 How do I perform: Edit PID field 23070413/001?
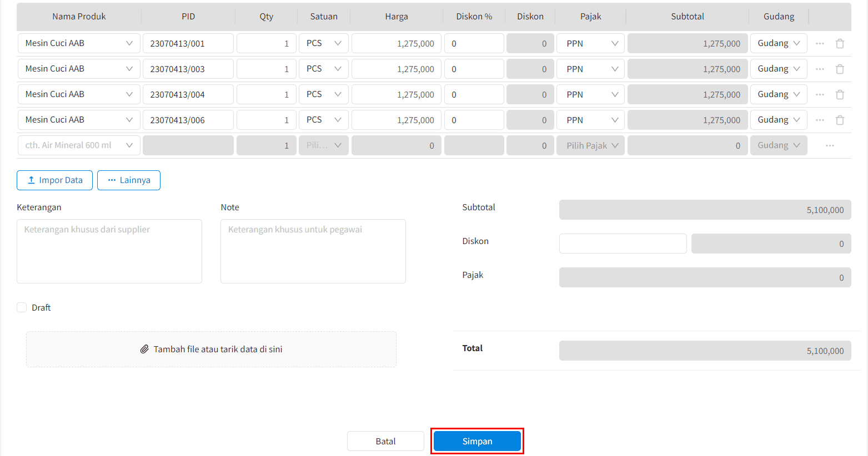[x=188, y=43]
